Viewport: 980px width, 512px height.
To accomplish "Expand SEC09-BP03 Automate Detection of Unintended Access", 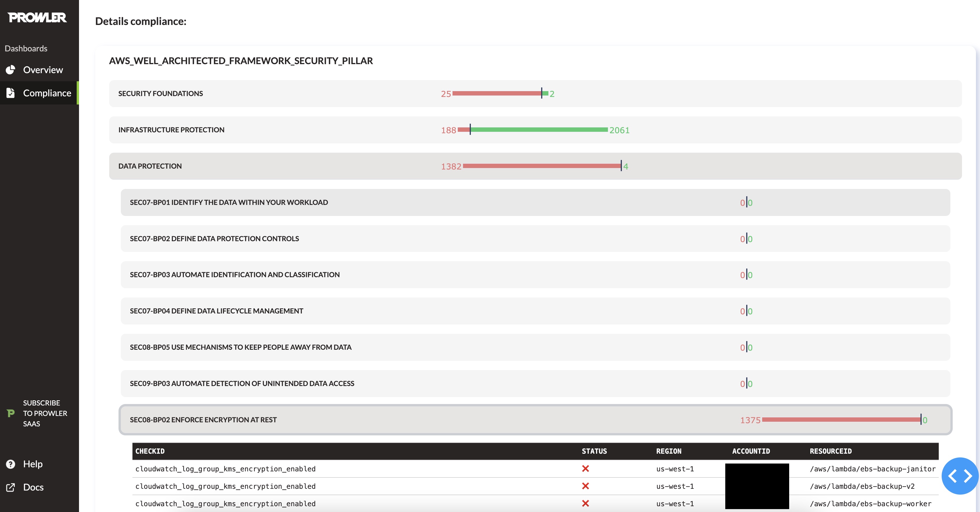I will tap(535, 383).
